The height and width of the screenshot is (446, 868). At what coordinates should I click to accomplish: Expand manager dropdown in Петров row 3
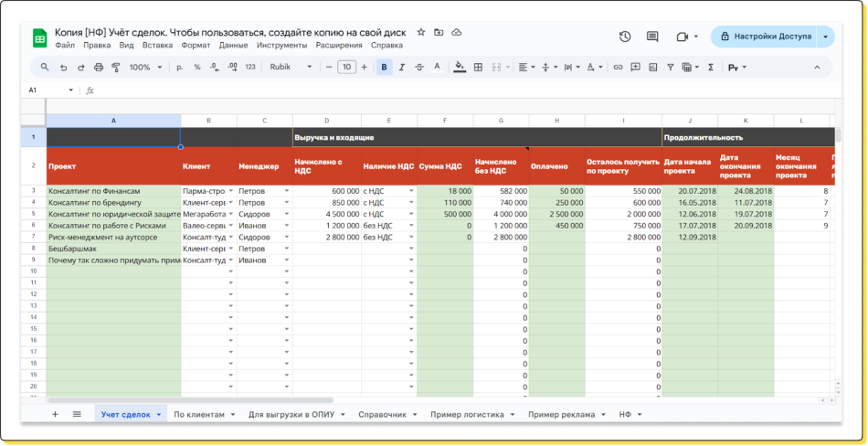pos(286,191)
